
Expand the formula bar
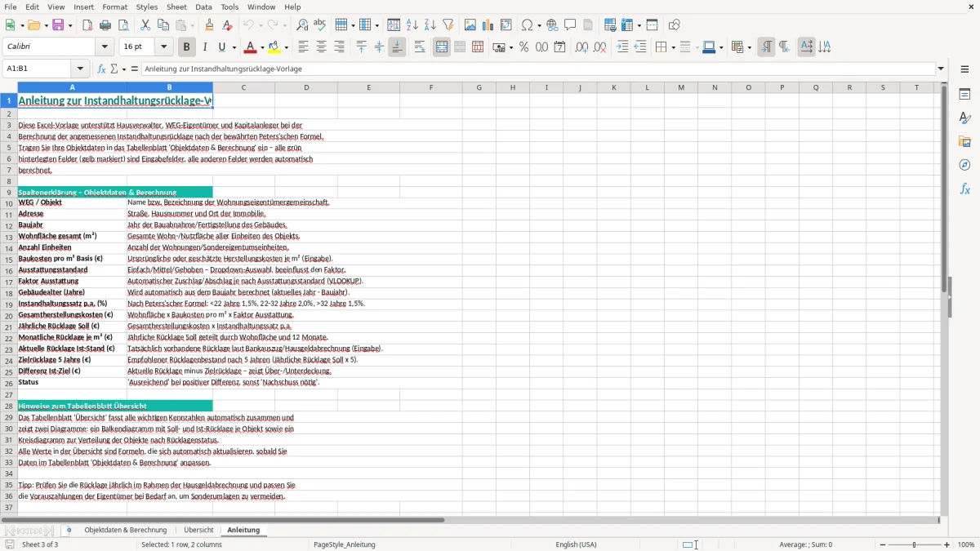pos(942,69)
